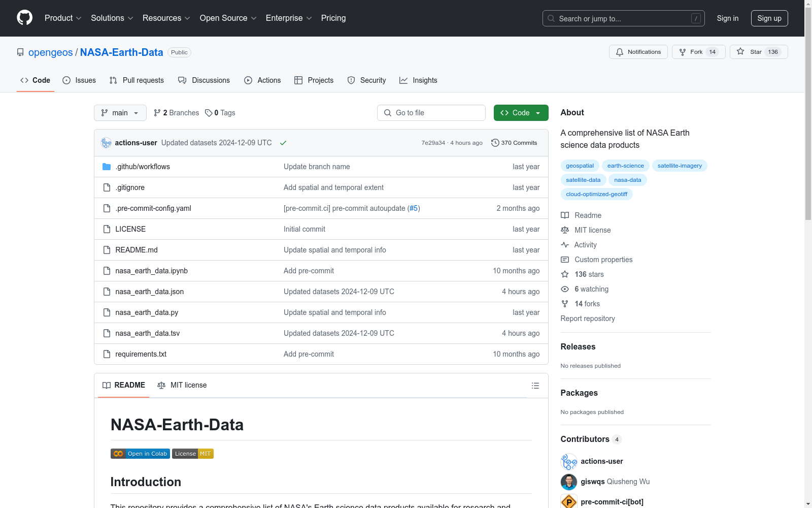Click the Sign in link

coord(728,18)
